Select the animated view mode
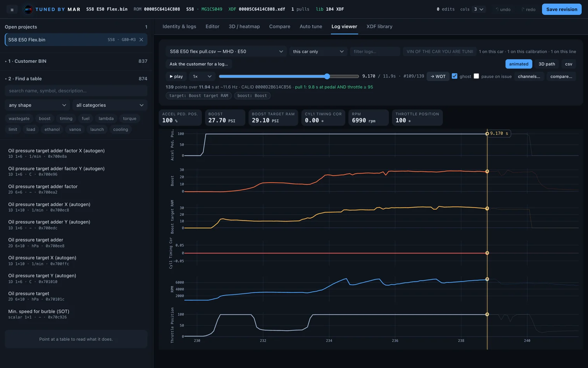Viewport: 588px width, 368px height. [518, 64]
